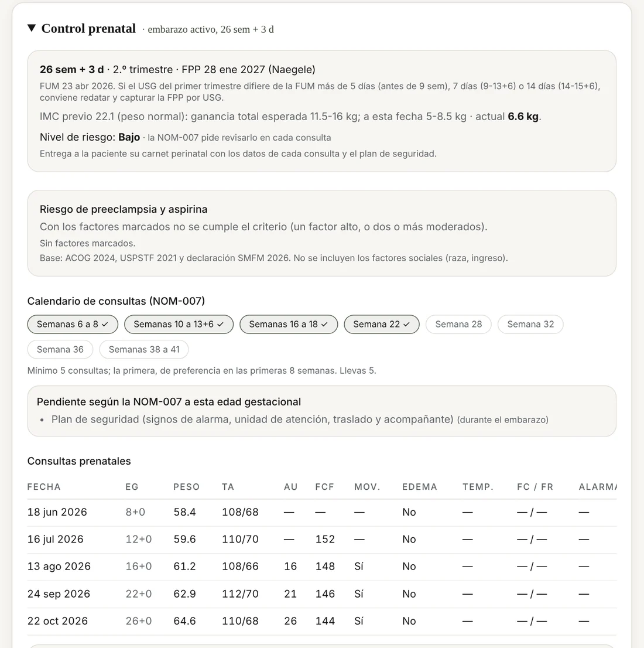The width and height of the screenshot is (644, 648).
Task: Collapse the Control prenatal section triangle
Action: coord(32,28)
